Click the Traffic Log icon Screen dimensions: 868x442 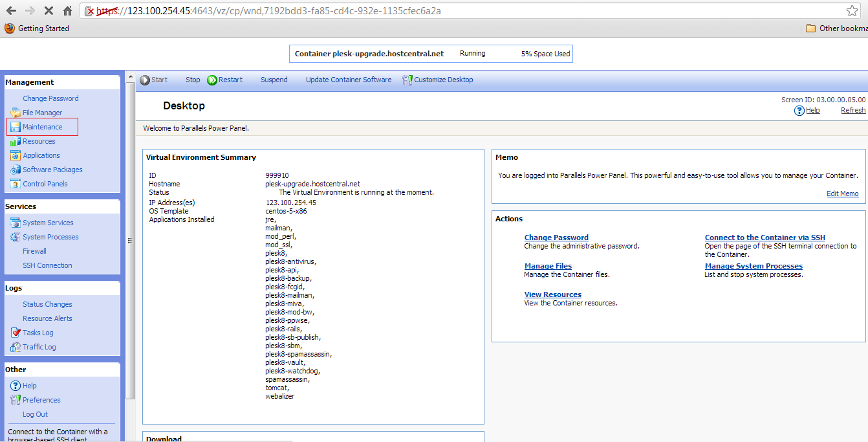(x=16, y=347)
